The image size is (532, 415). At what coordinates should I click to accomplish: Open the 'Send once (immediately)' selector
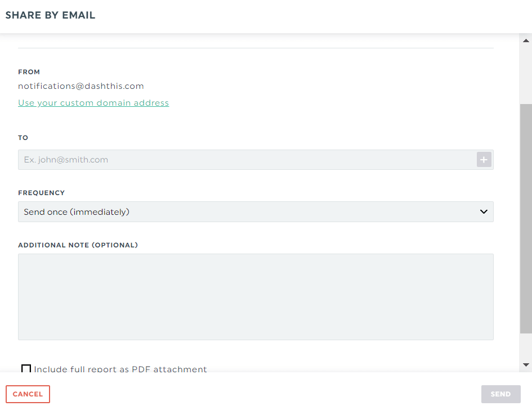[x=256, y=212]
